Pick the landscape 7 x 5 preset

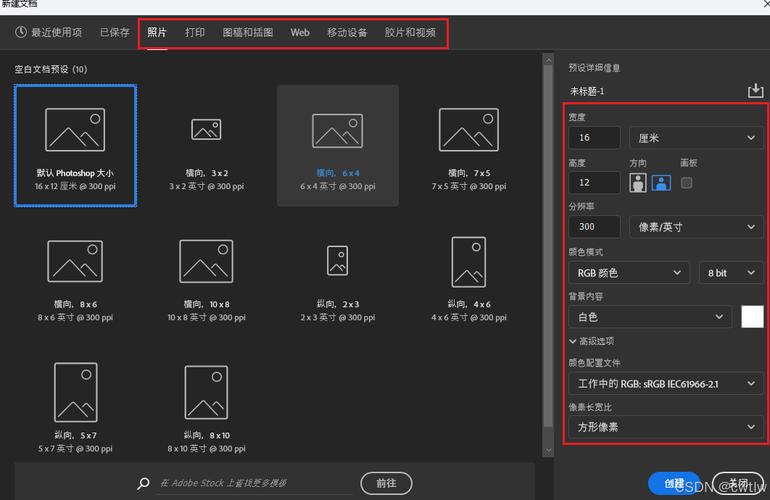(469, 145)
